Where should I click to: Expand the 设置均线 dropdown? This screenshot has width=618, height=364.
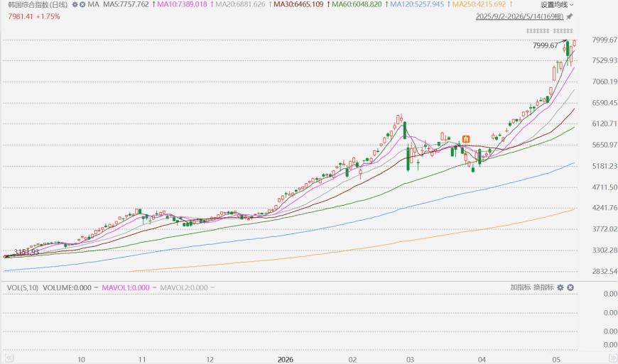click(x=557, y=5)
